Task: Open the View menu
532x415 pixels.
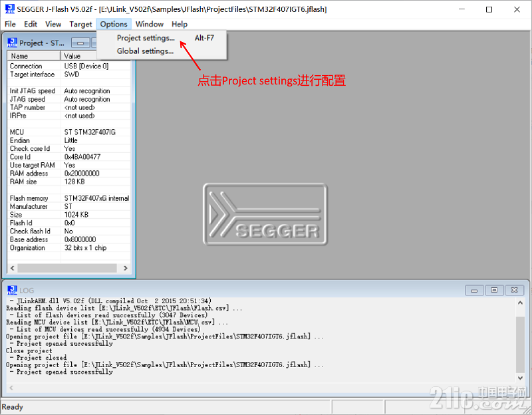Action: click(x=53, y=24)
